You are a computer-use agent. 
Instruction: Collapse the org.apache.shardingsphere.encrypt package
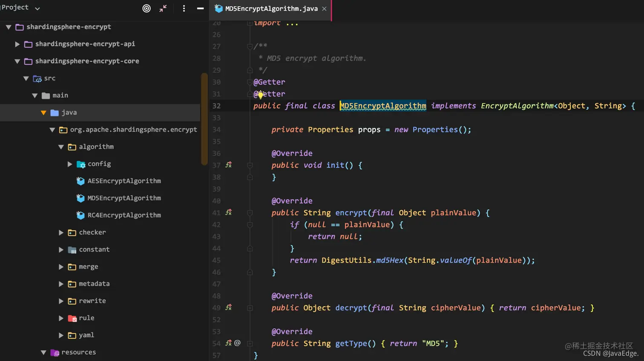click(x=52, y=129)
